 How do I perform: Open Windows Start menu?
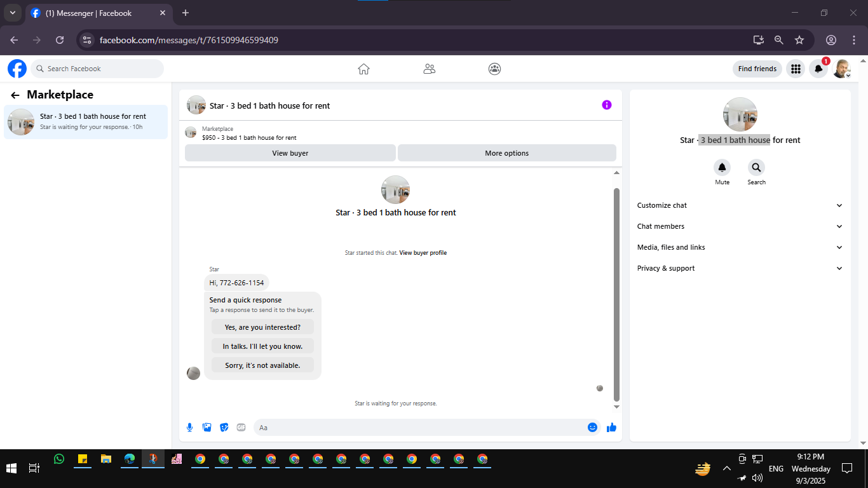pyautogui.click(x=11, y=469)
